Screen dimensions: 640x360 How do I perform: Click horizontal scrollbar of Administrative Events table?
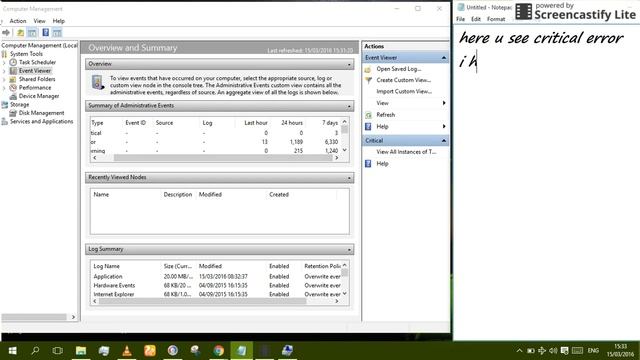point(223,158)
